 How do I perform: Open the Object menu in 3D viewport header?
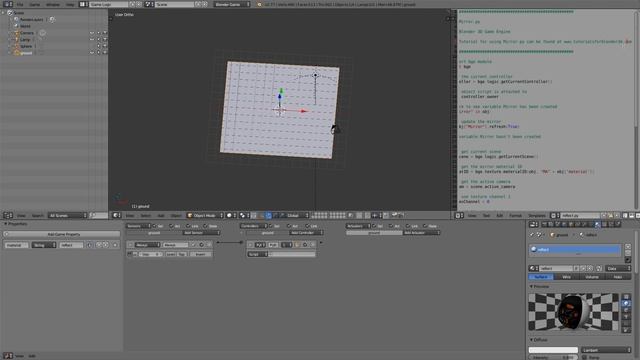click(176, 215)
